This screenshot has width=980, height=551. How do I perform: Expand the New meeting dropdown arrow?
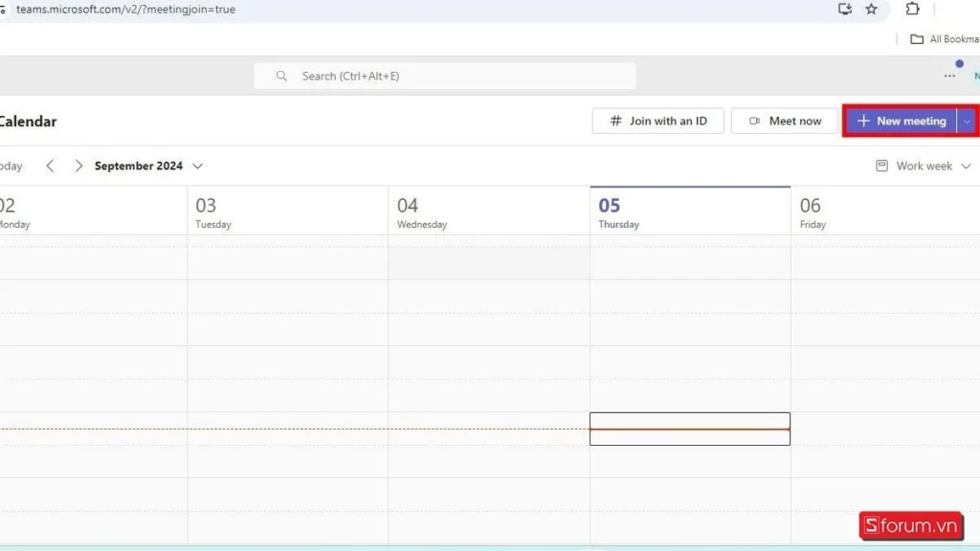[968, 121]
